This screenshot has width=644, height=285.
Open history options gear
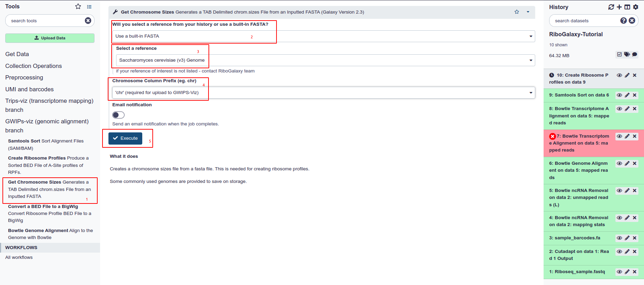point(636,7)
